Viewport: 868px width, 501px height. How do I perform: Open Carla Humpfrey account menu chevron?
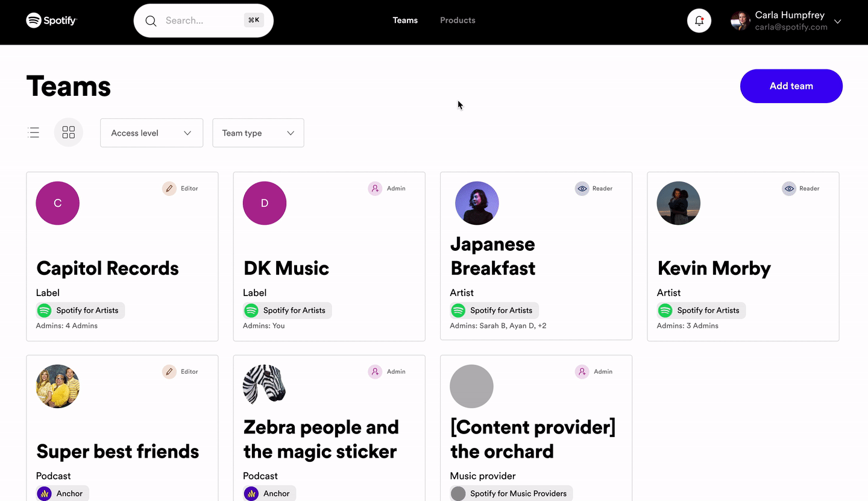pos(837,22)
